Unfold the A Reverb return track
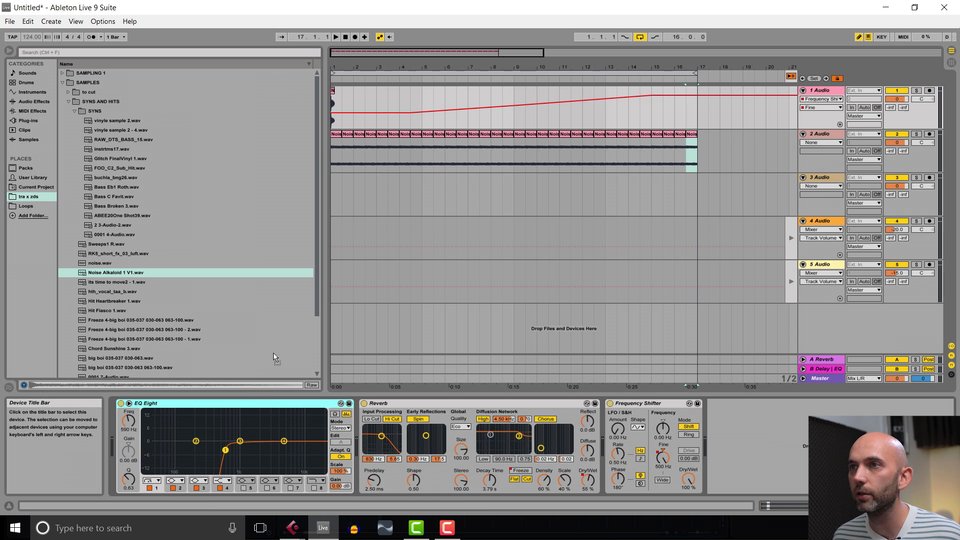The width and height of the screenshot is (960, 540). (803, 359)
